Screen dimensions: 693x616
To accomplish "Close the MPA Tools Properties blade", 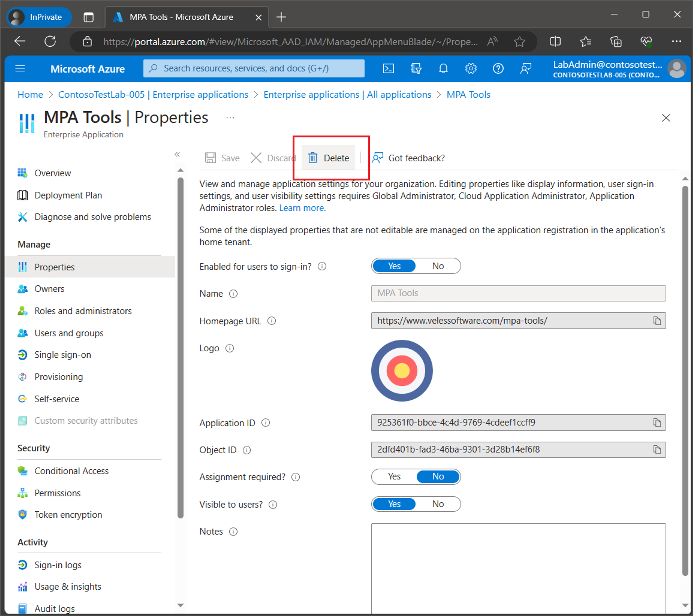I will 666,118.
